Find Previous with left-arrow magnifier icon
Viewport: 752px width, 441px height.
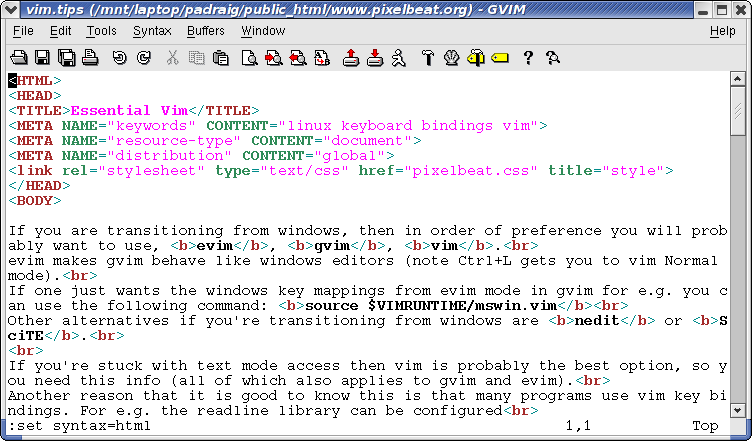(298, 58)
